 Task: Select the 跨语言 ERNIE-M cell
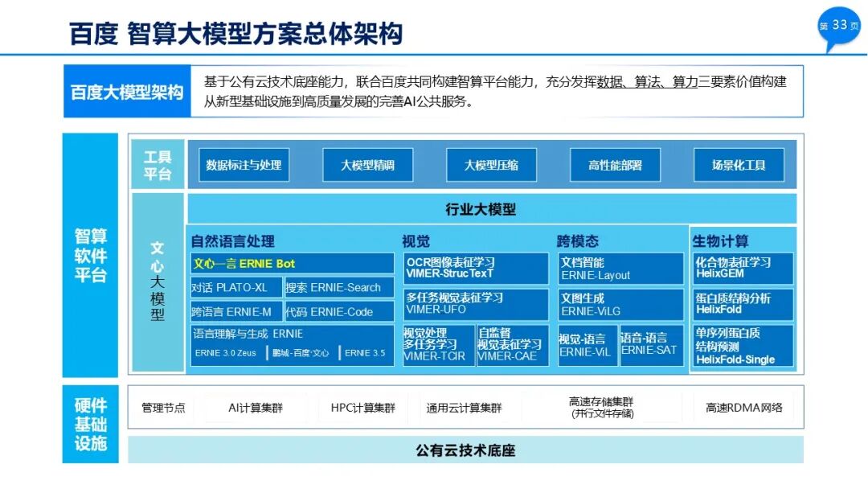tap(236, 312)
